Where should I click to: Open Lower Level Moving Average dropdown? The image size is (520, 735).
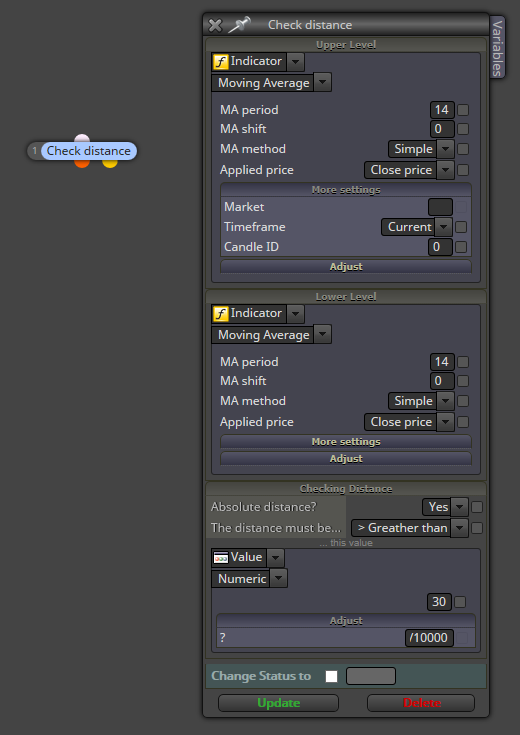[x=322, y=335]
